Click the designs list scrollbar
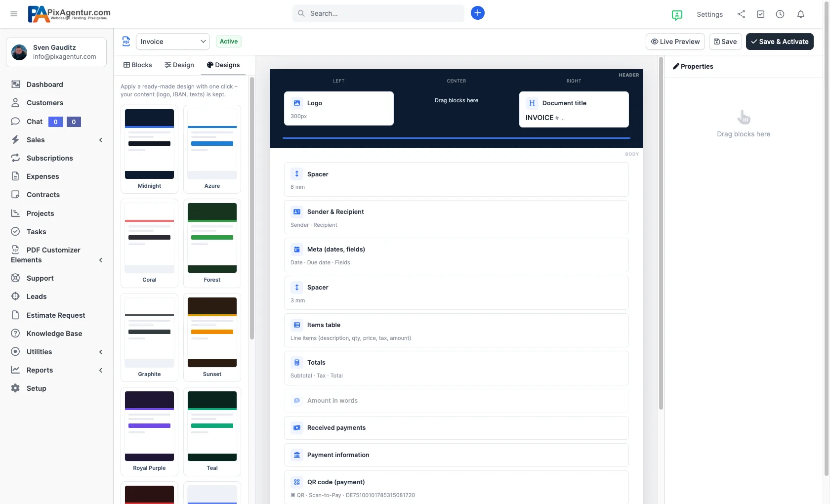This screenshot has width=830, height=504. click(x=252, y=208)
